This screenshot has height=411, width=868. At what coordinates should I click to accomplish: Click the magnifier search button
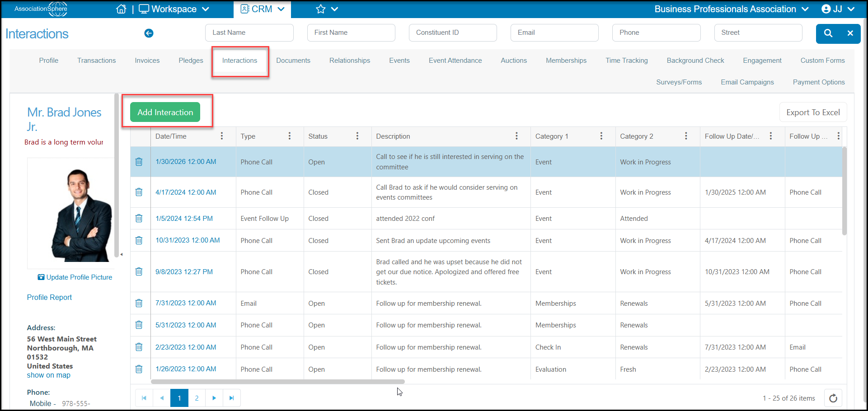[x=828, y=33]
